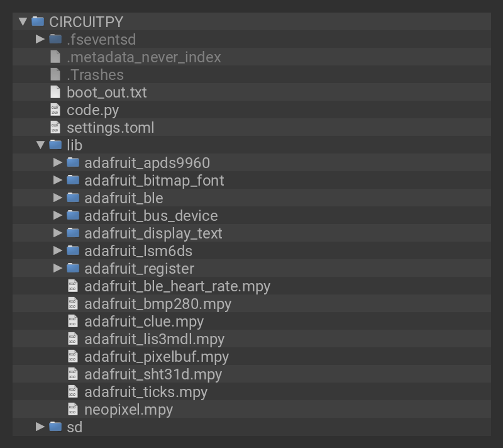
Task: Select the adafruit_ticks.mpy file name
Action: [145, 391]
